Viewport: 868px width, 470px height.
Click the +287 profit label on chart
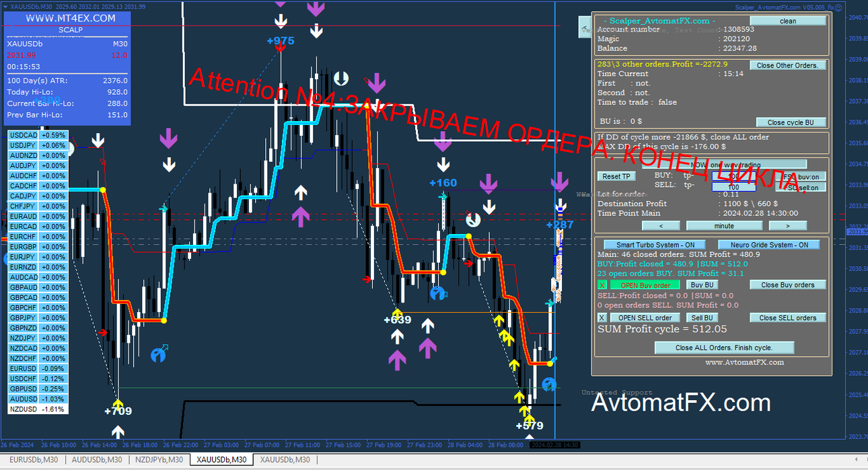coord(560,224)
